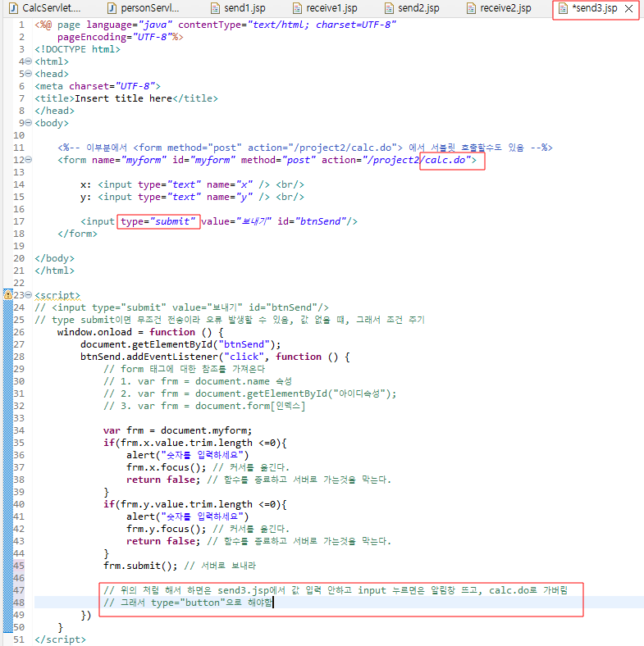This screenshot has width=644, height=646.
Task: Click the "var frm = document.myform;" line
Action: [177, 430]
